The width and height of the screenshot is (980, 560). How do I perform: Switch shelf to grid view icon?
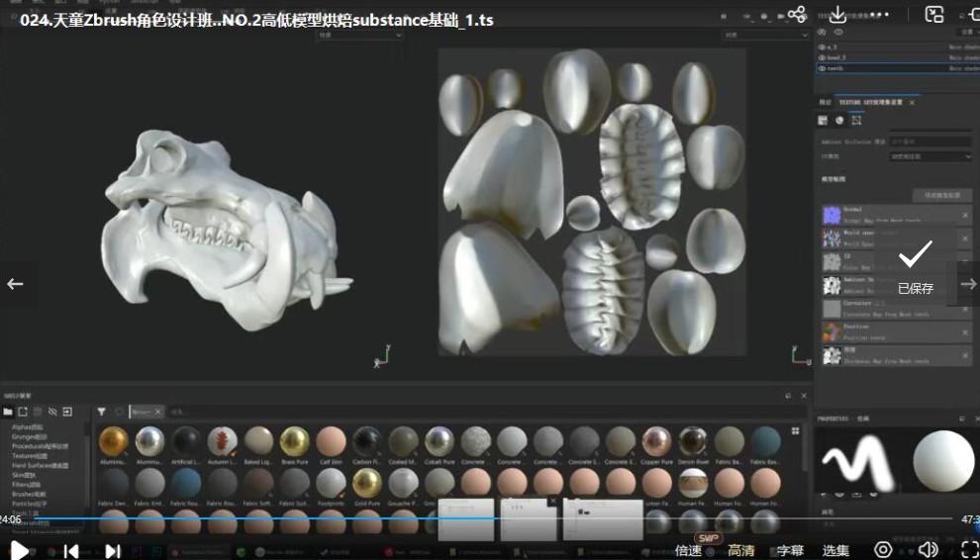pyautogui.click(x=795, y=432)
